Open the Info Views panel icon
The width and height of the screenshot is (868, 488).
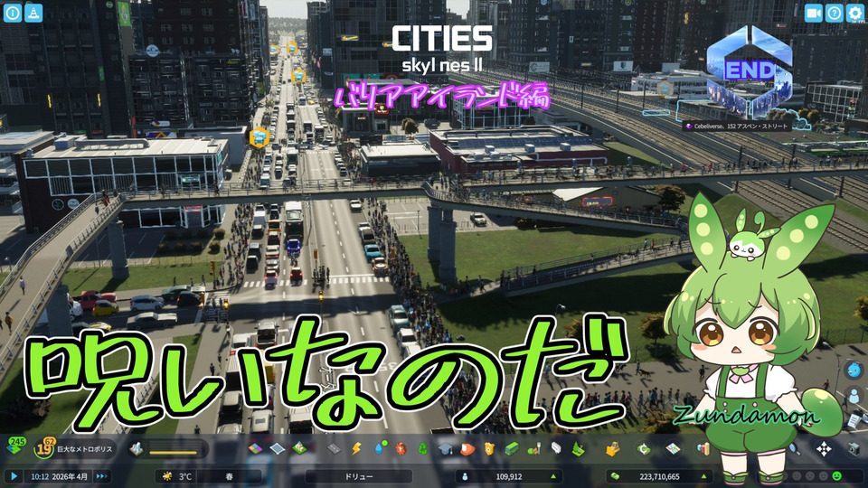12,13
